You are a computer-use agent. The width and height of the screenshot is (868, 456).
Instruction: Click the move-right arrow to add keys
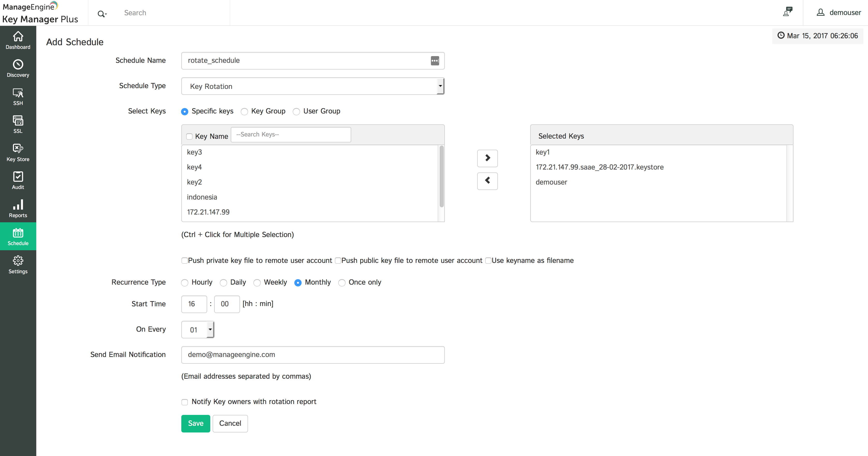click(x=487, y=158)
